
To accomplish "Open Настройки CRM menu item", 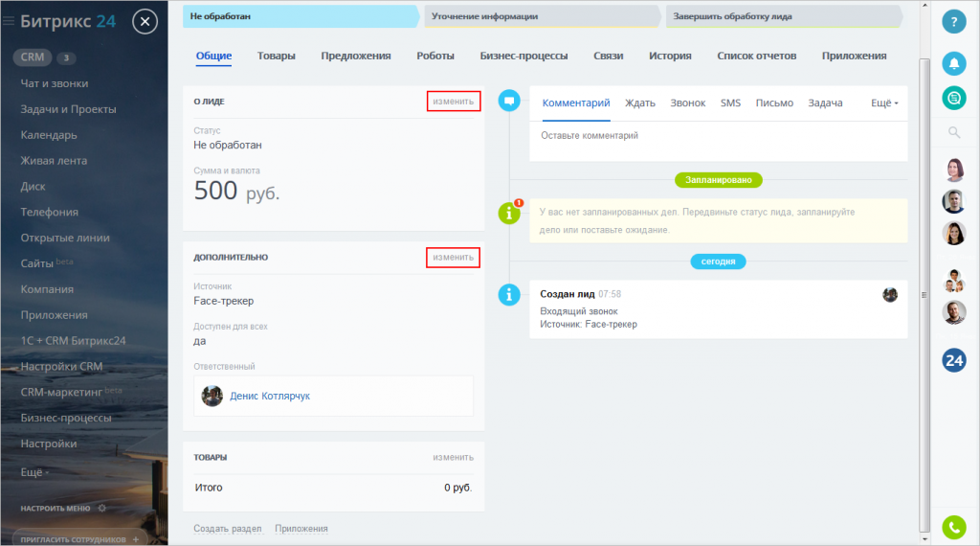I will tap(61, 367).
